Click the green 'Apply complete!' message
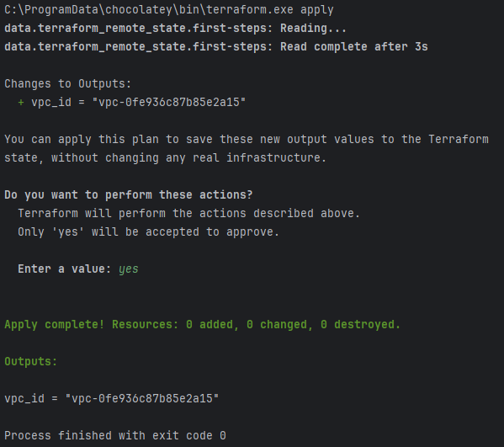Viewport: 504px width, 447px height. coord(55,324)
